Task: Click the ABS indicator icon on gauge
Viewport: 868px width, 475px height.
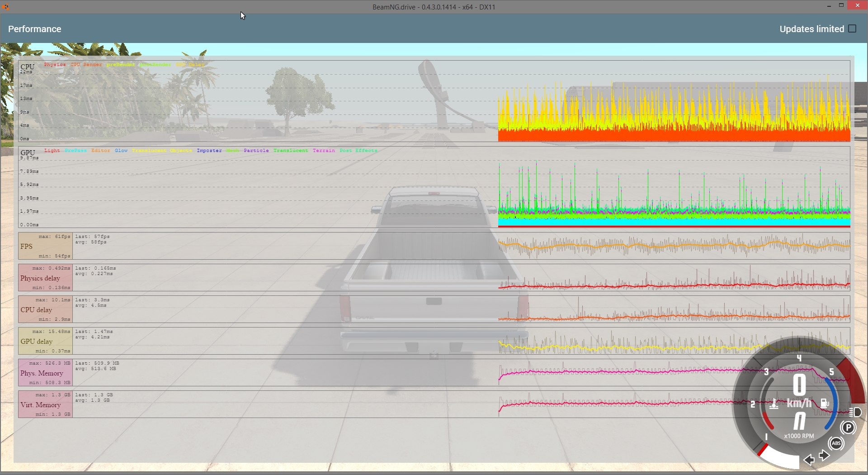Action: (x=836, y=443)
